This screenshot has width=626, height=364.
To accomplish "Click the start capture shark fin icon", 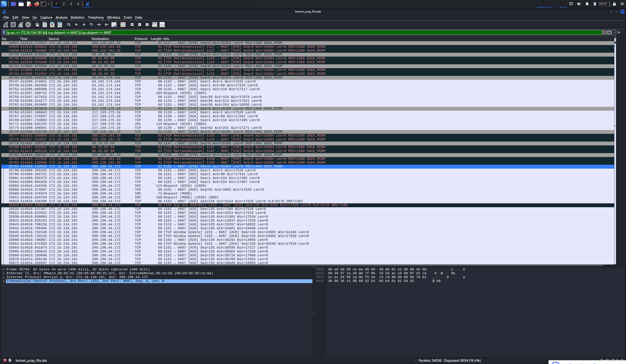I will pos(5,25).
